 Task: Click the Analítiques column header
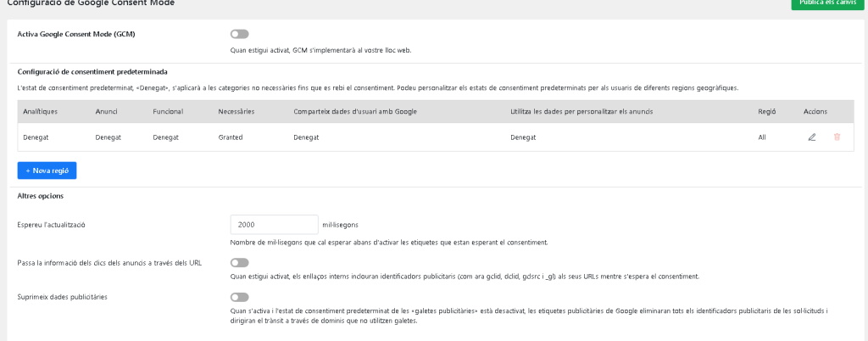point(41,112)
